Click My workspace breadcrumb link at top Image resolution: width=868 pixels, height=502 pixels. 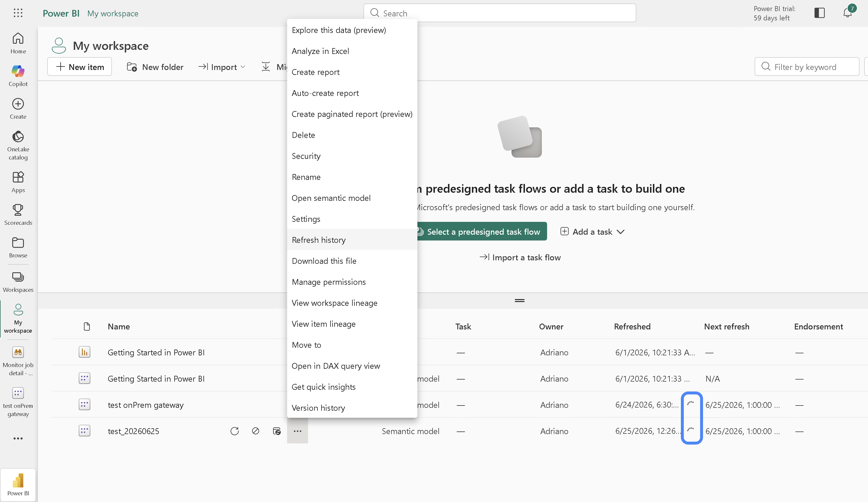(113, 13)
